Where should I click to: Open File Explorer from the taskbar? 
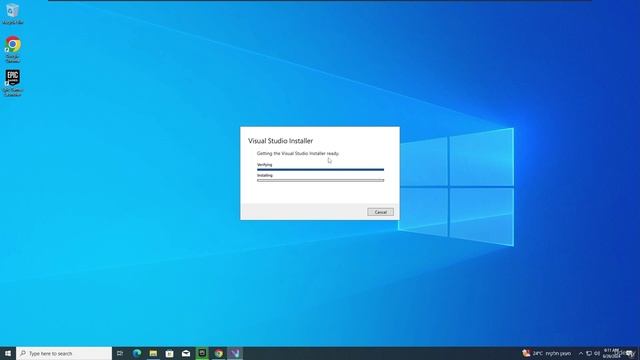[x=153, y=353]
